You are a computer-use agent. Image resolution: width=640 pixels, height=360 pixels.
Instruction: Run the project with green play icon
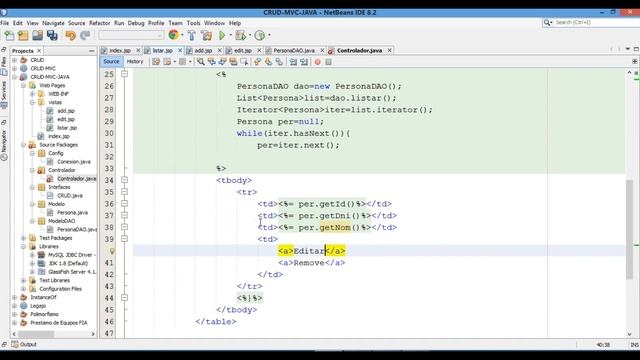coord(222,36)
